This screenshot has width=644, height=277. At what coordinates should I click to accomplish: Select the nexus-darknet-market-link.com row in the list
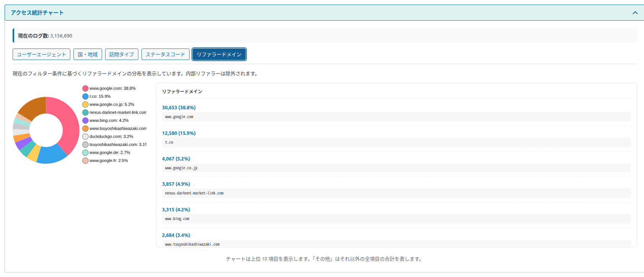coord(396,193)
